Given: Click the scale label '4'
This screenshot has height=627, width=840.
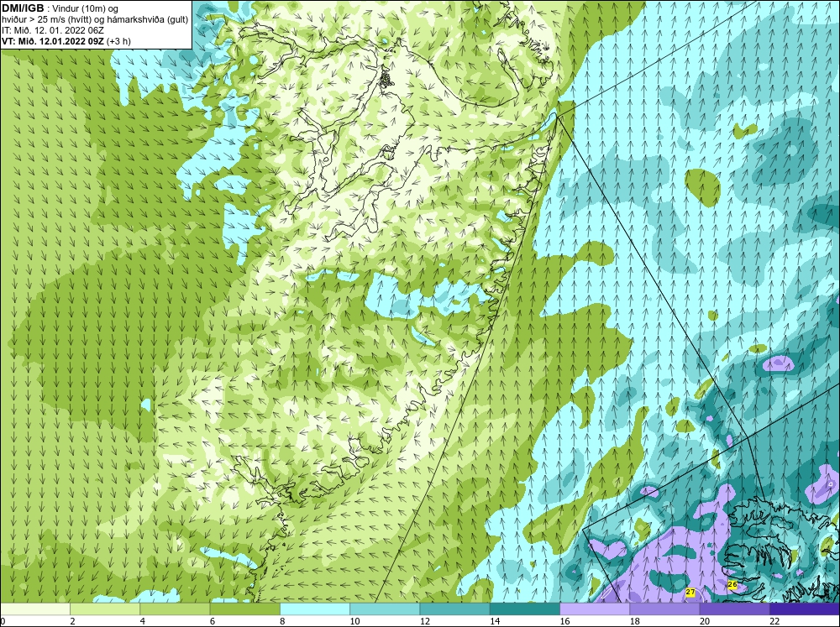Looking at the screenshot, I should 143,621.
